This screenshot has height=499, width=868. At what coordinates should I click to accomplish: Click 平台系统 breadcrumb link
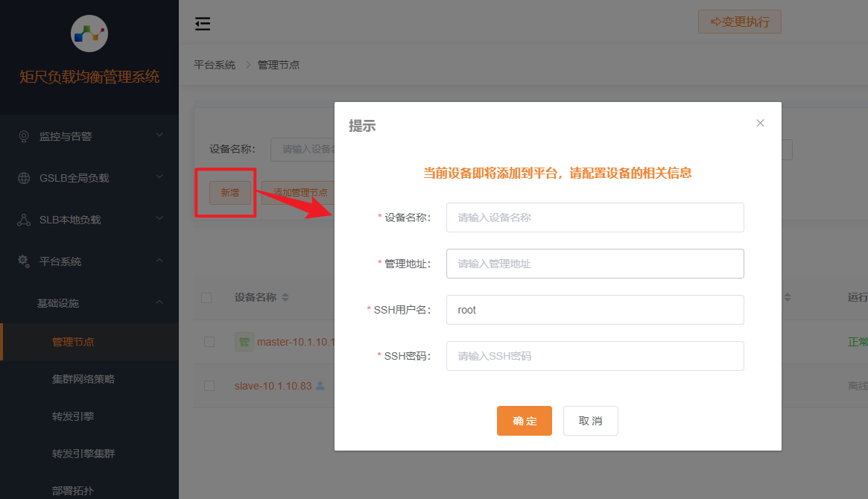(x=215, y=65)
